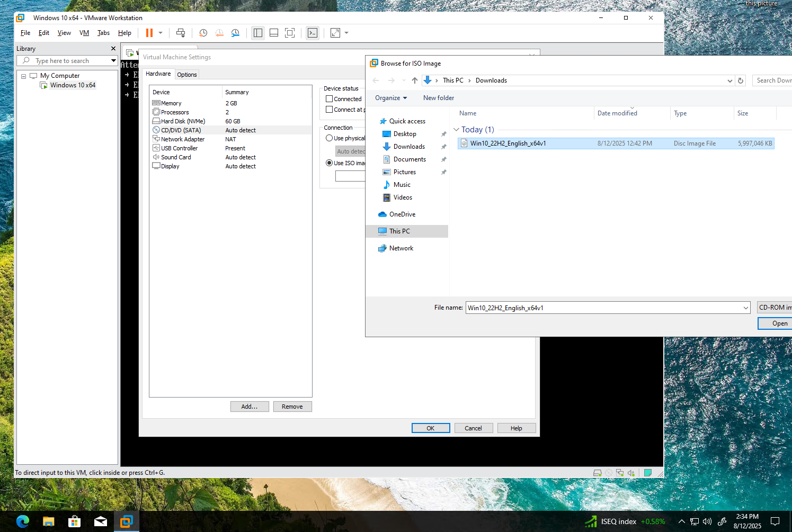Click the Library search field
792x532 pixels.
point(68,61)
